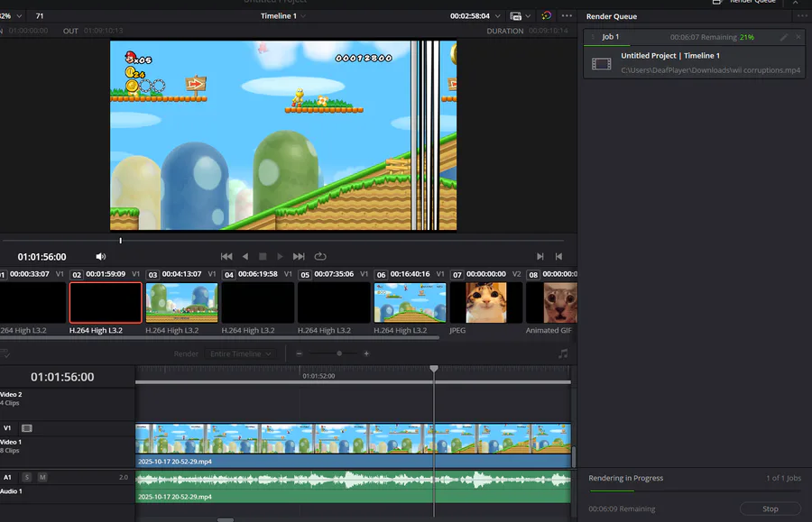The height and width of the screenshot is (522, 812).
Task: Click the bypass color grades icon
Action: [546, 16]
